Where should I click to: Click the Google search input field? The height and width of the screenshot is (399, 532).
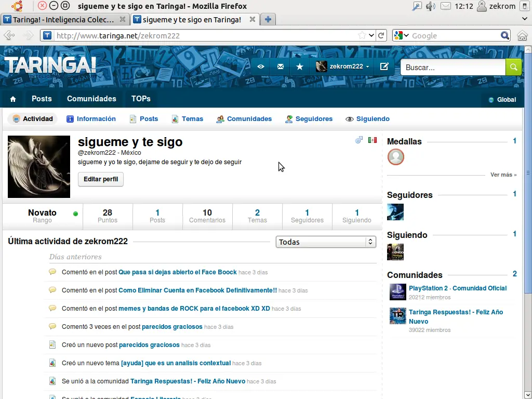(455, 35)
